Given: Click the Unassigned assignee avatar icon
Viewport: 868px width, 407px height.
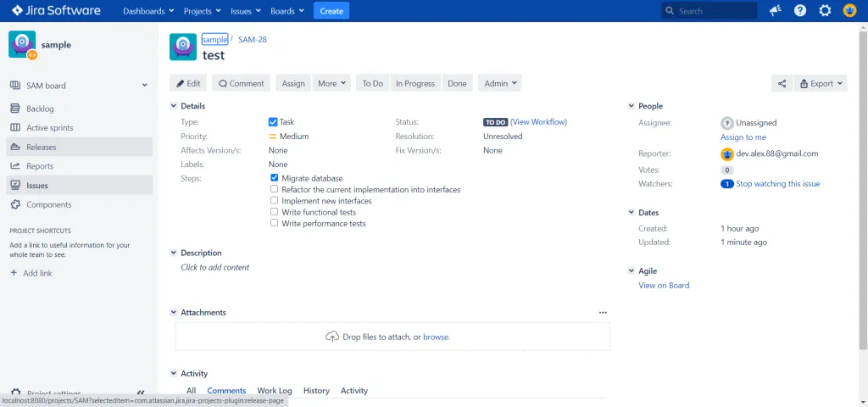Looking at the screenshot, I should [x=726, y=123].
